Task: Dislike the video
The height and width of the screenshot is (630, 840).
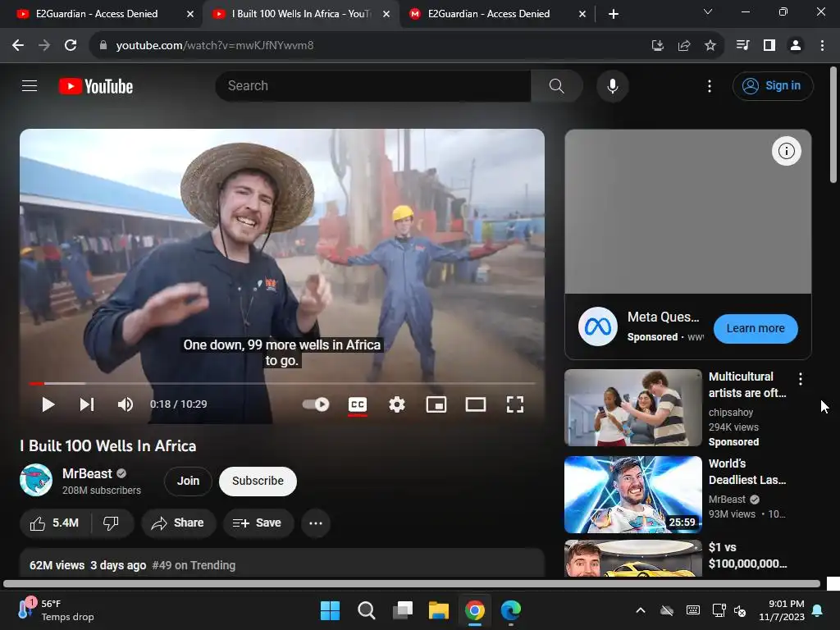Action: pyautogui.click(x=112, y=523)
